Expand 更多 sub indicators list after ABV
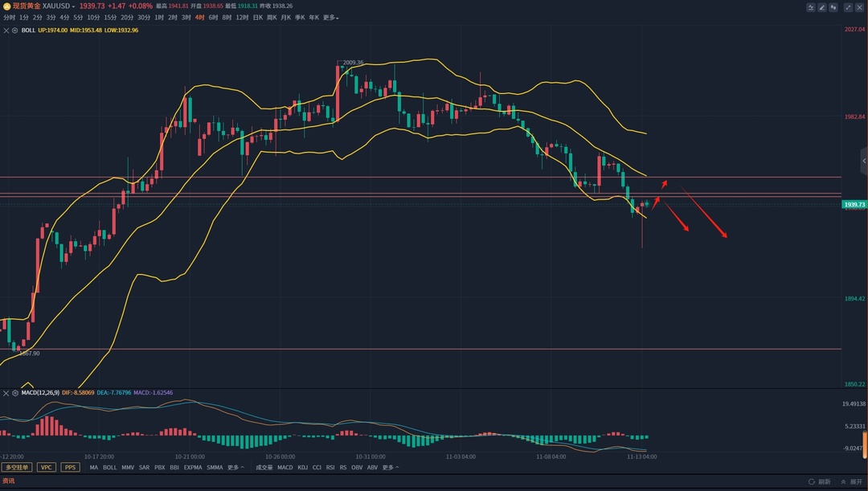 [391, 468]
